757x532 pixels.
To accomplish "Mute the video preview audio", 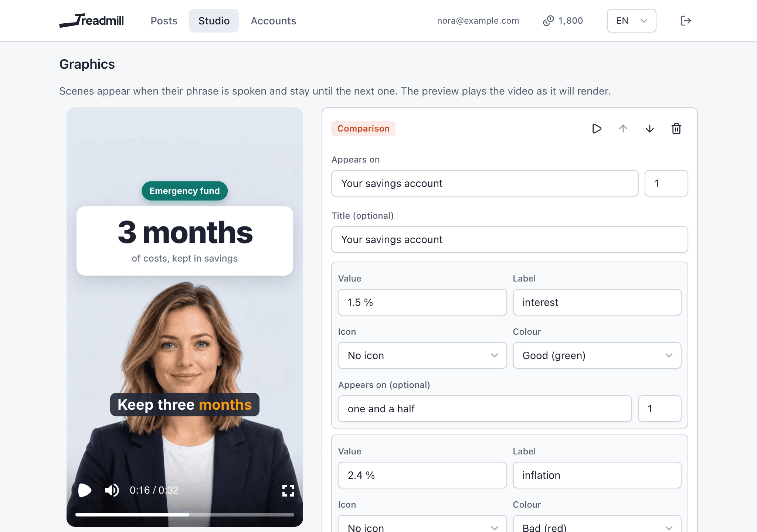I will 112,490.
